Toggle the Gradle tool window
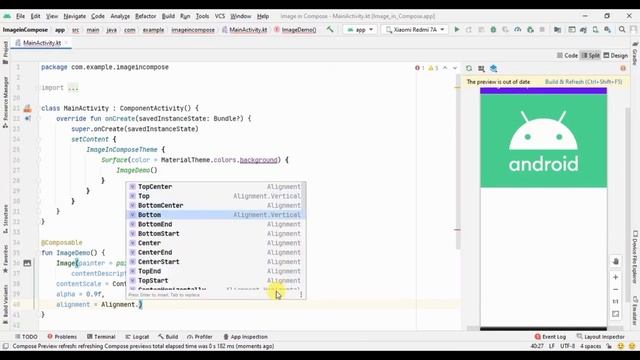The height and width of the screenshot is (360, 640). coord(635,53)
